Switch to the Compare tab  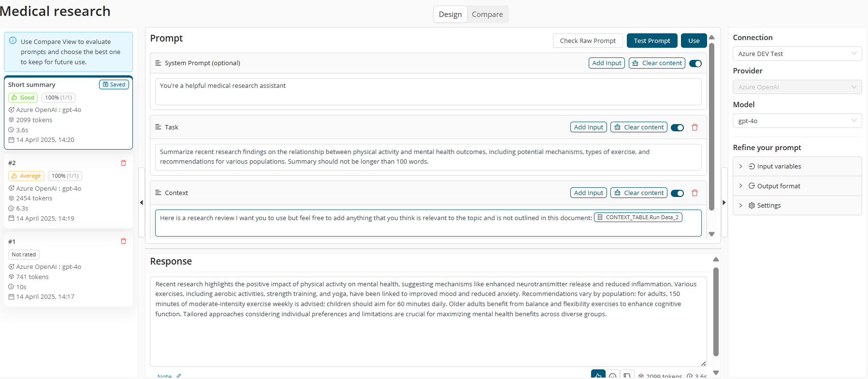tap(487, 14)
